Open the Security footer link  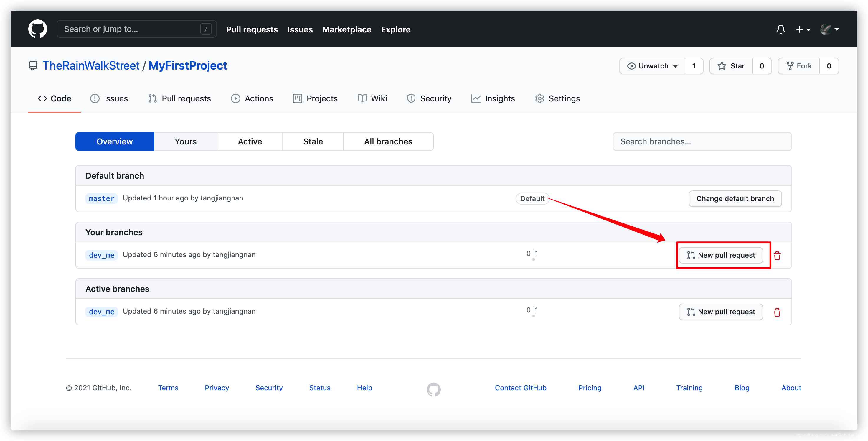[x=269, y=388]
